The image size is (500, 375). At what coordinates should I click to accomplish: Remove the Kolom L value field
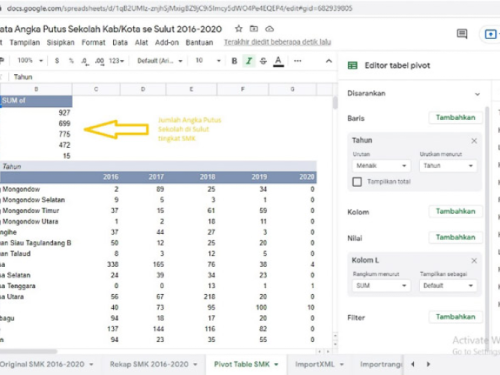tap(474, 261)
